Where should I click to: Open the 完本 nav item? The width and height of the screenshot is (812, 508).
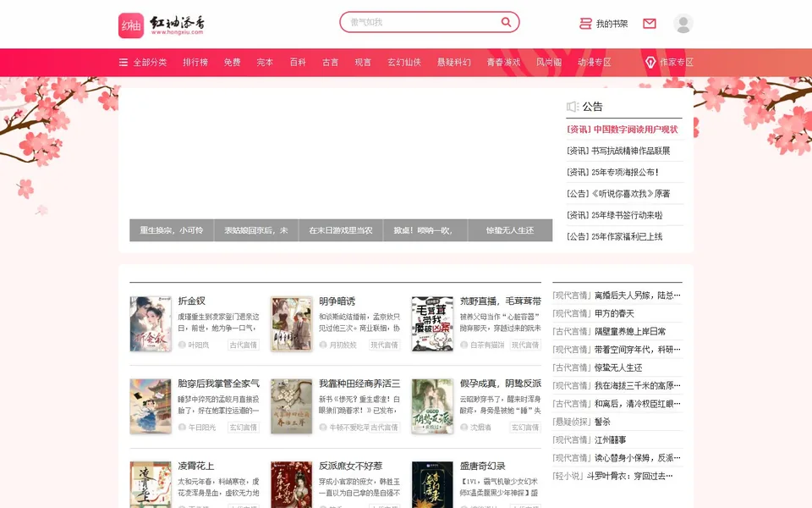[x=265, y=62]
